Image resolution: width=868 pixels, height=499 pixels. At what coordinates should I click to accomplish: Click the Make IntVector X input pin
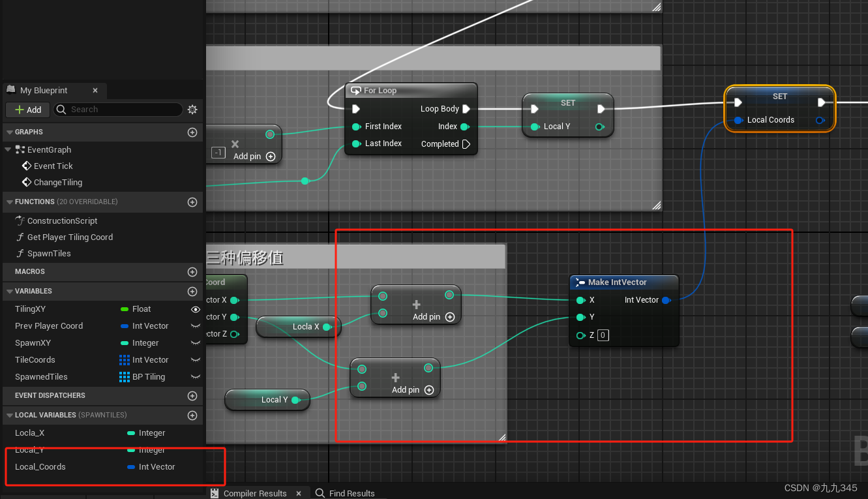pyautogui.click(x=580, y=300)
